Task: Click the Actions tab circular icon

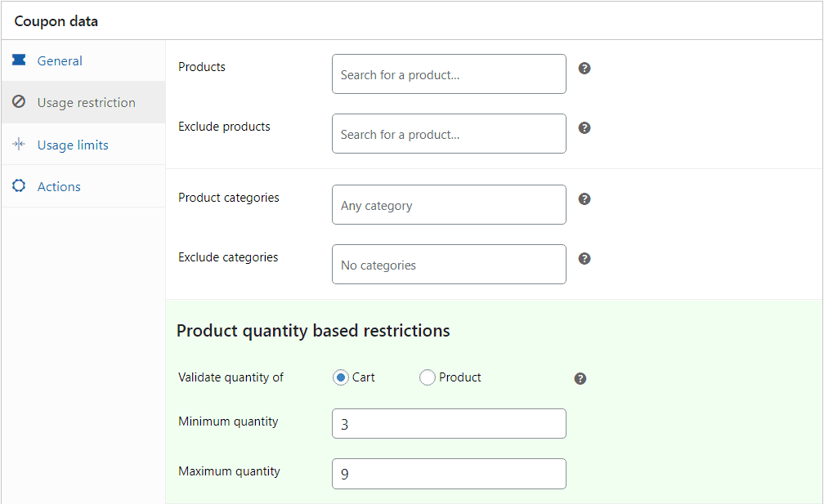Action: (x=19, y=186)
